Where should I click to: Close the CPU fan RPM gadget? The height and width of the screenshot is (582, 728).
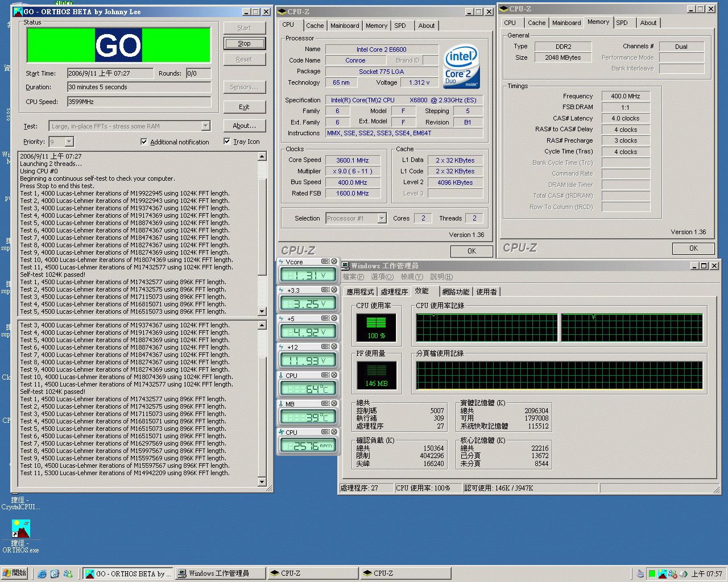click(x=334, y=432)
